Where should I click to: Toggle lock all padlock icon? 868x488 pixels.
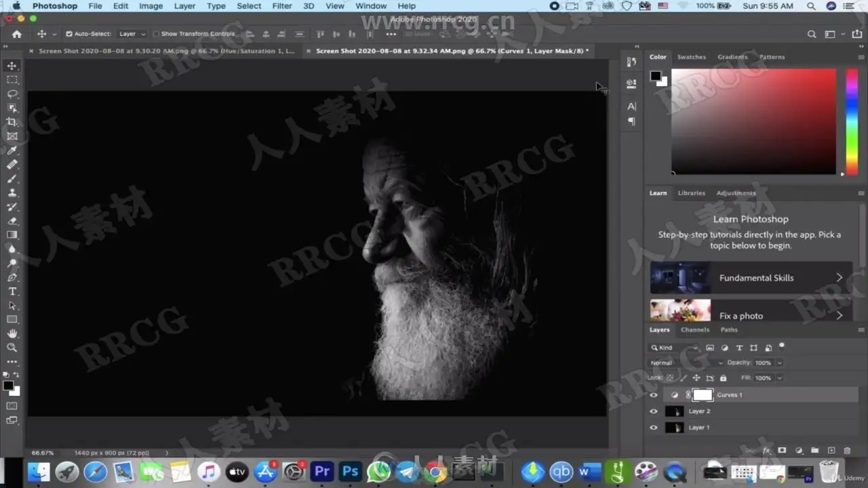tap(723, 378)
